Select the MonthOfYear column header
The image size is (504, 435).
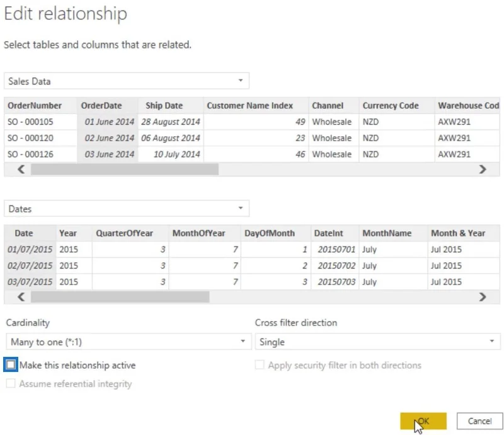205,233
